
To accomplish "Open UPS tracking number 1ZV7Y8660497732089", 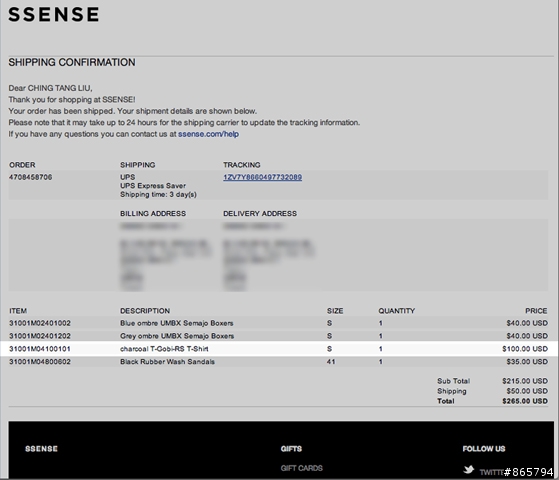I will point(263,177).
